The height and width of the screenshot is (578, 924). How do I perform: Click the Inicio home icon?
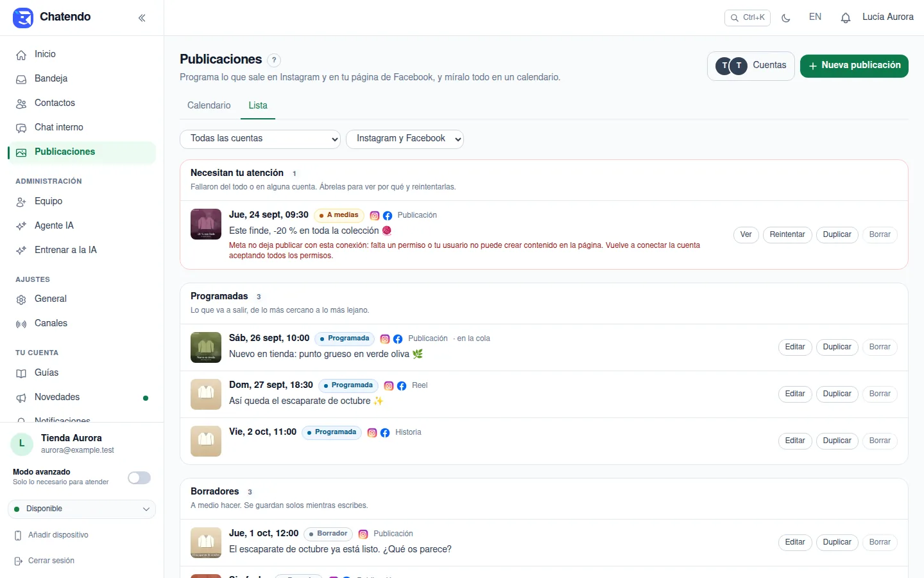[x=21, y=55]
